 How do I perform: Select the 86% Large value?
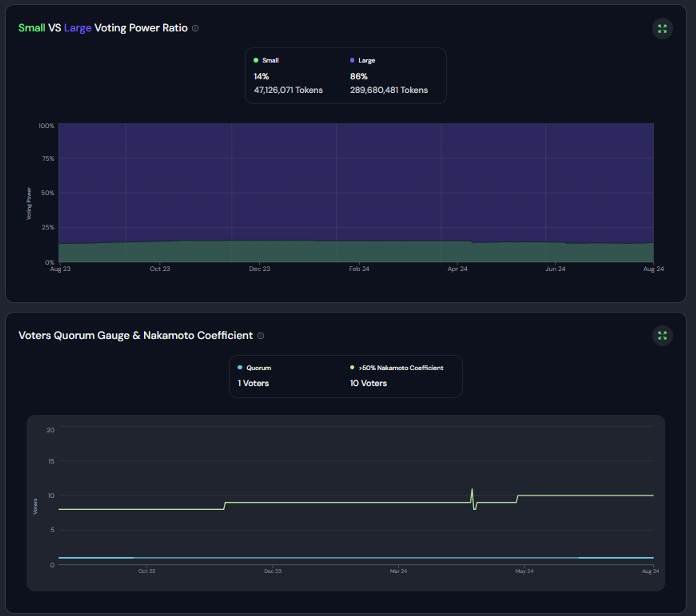pyautogui.click(x=359, y=77)
